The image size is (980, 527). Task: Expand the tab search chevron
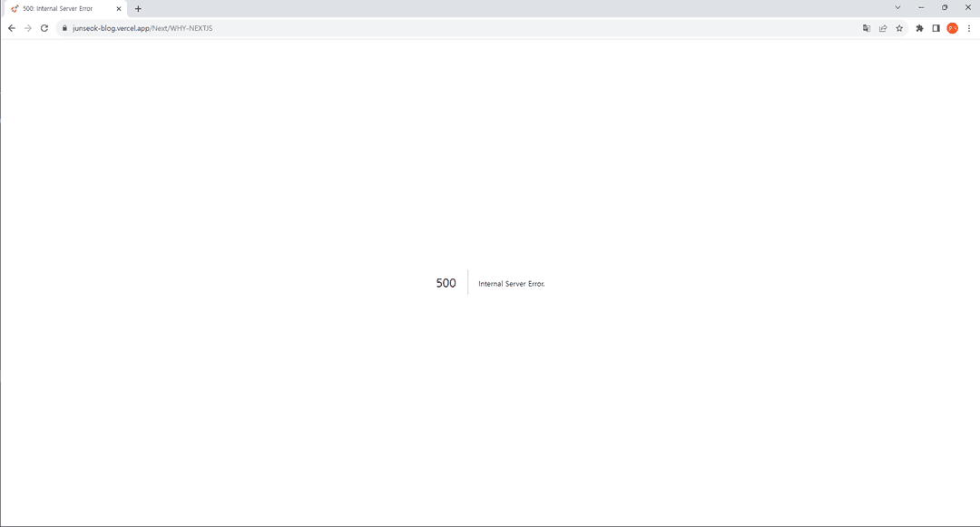point(897,7)
